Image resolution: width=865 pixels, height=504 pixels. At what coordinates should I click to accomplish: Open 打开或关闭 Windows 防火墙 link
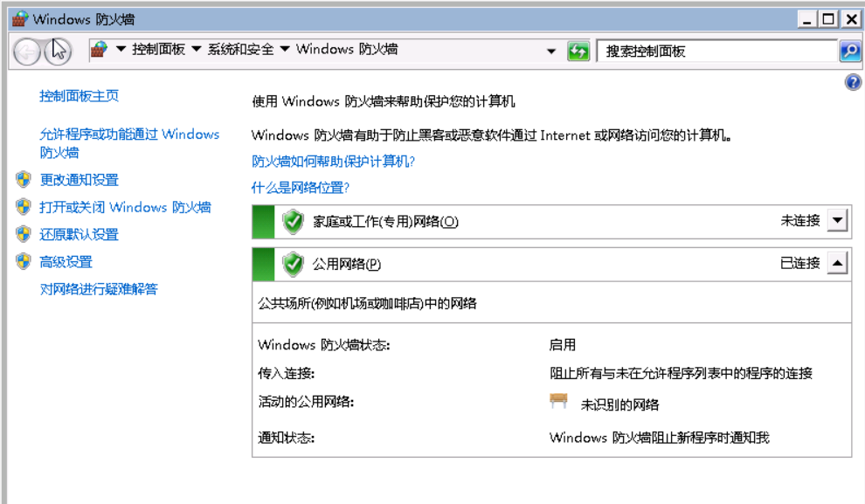click(125, 207)
